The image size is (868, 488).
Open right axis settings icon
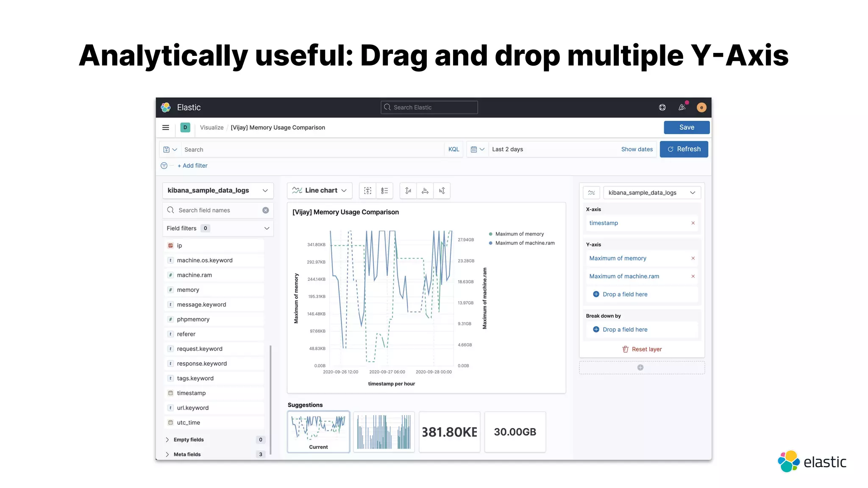(442, 191)
